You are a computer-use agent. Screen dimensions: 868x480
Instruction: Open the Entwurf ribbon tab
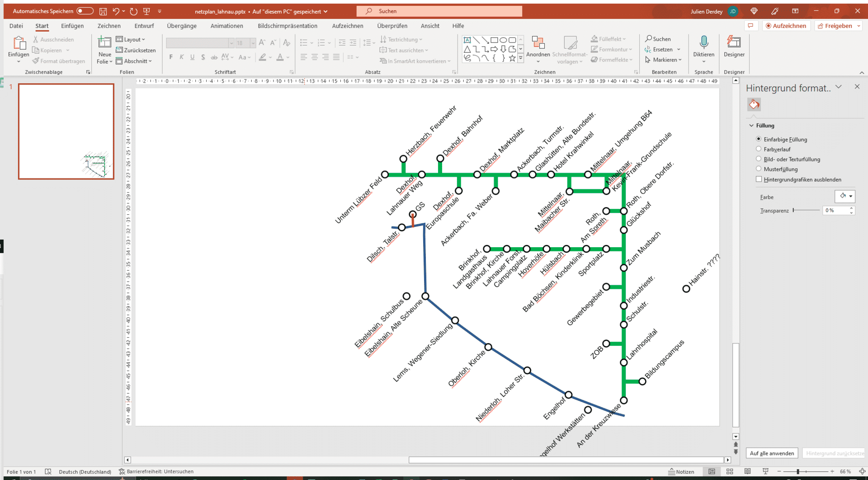(x=144, y=26)
